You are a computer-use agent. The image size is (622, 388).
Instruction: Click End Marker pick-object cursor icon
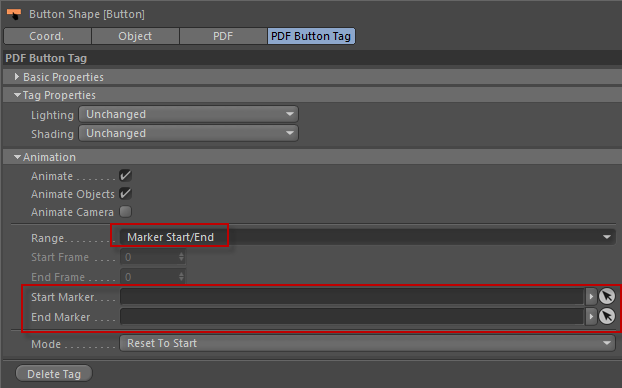[x=607, y=316]
